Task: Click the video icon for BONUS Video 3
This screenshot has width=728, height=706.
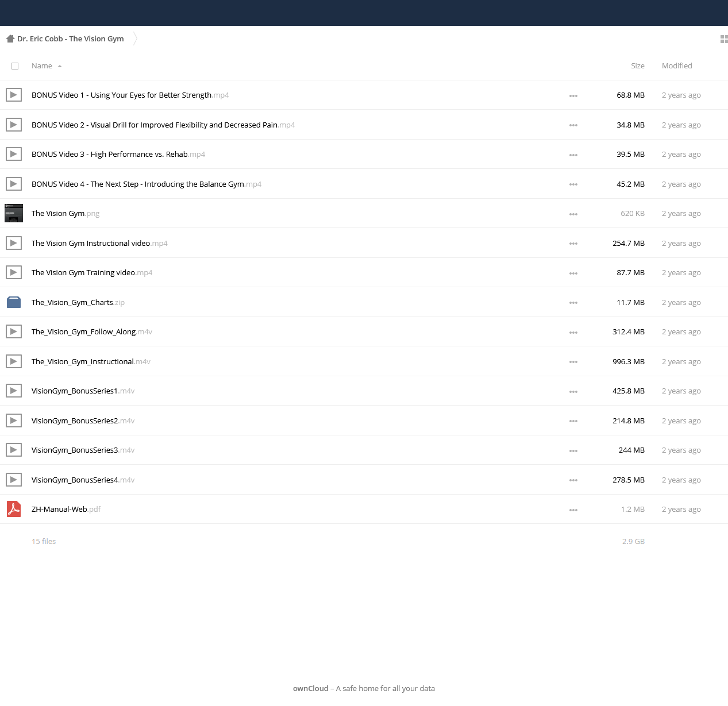Action: click(x=14, y=154)
